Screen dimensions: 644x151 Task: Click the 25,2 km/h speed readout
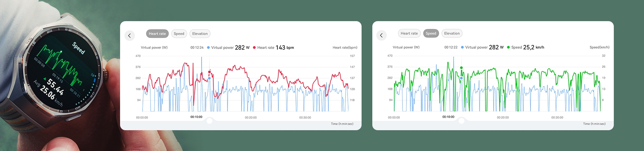pyautogui.click(x=533, y=47)
